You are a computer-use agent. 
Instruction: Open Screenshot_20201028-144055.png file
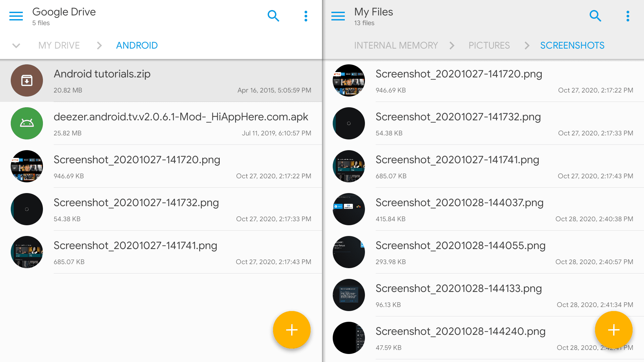(x=483, y=252)
